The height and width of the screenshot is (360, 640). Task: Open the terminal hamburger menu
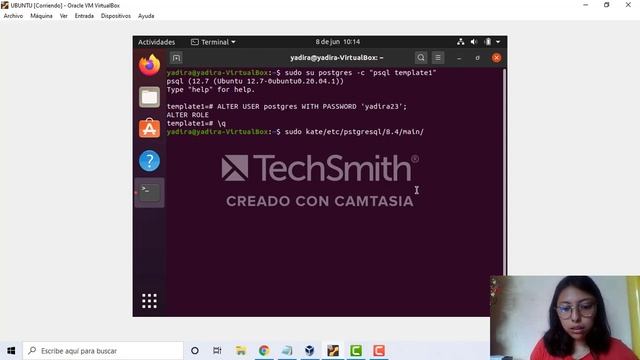pos(438,58)
